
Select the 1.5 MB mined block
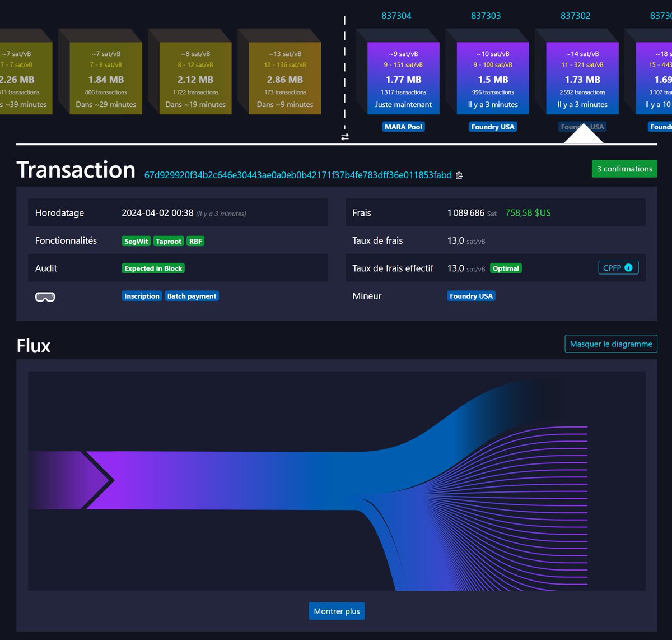point(493,78)
